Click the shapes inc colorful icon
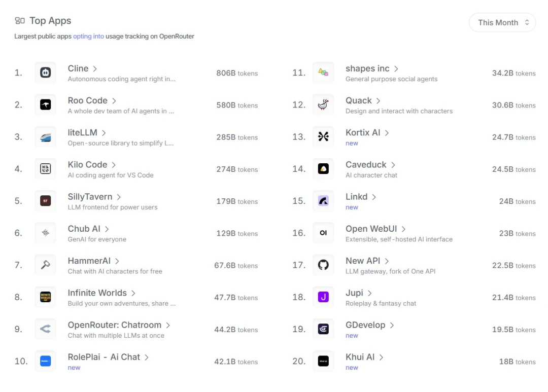Screen dimensions: 548x392 (x=323, y=73)
